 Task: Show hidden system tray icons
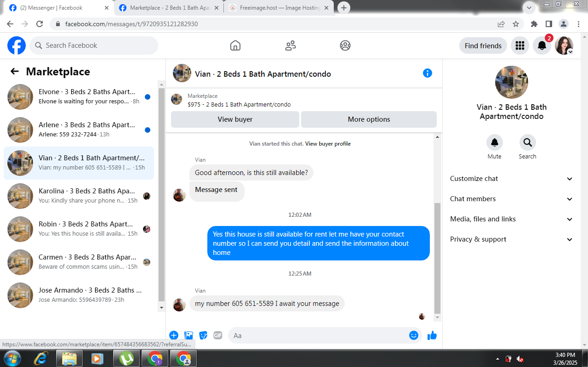498,359
